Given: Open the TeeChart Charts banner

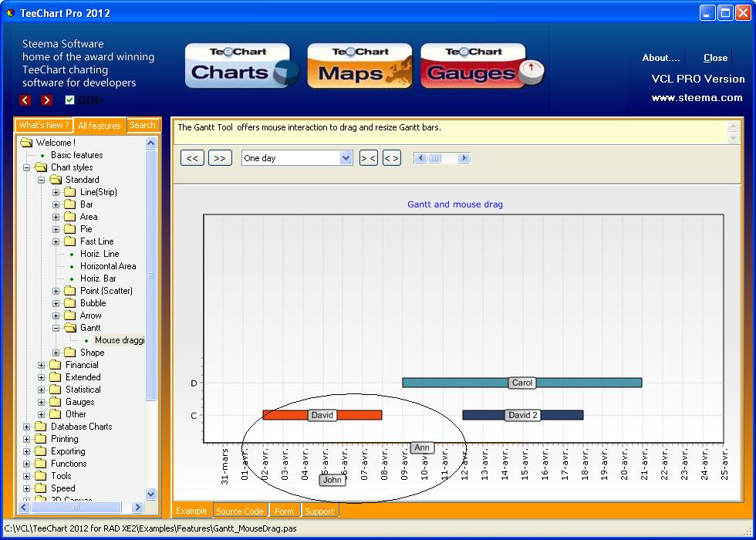Looking at the screenshot, I should point(241,66).
